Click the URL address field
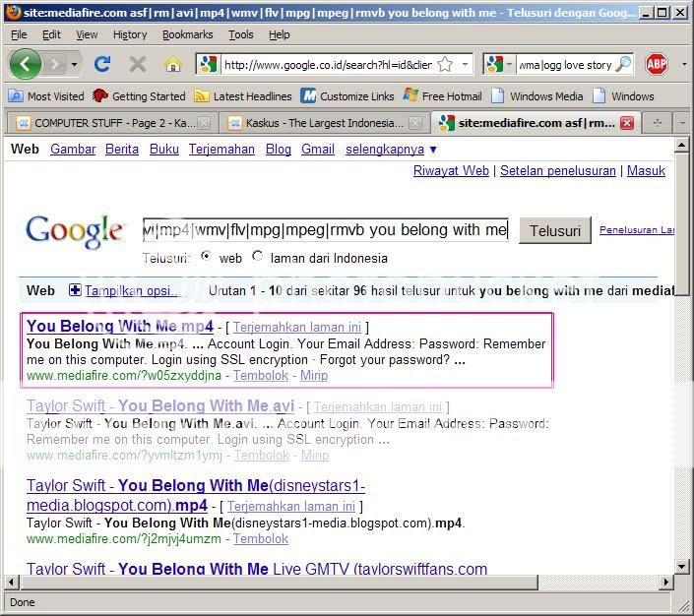 coord(328,65)
